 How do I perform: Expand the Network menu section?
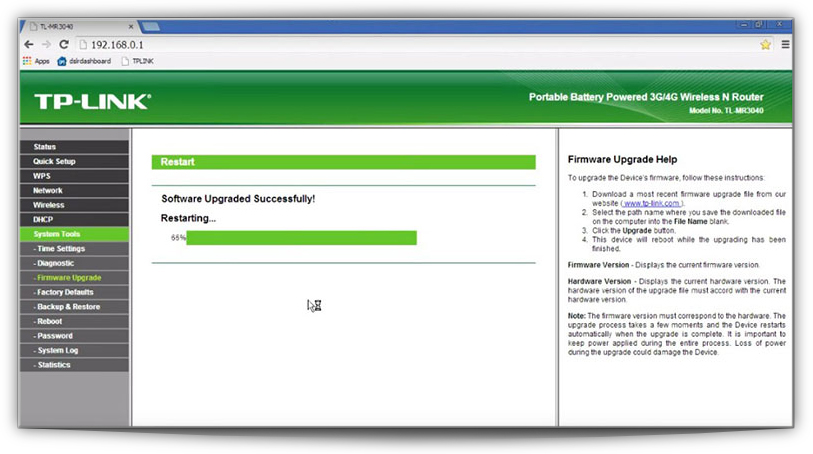coord(48,190)
